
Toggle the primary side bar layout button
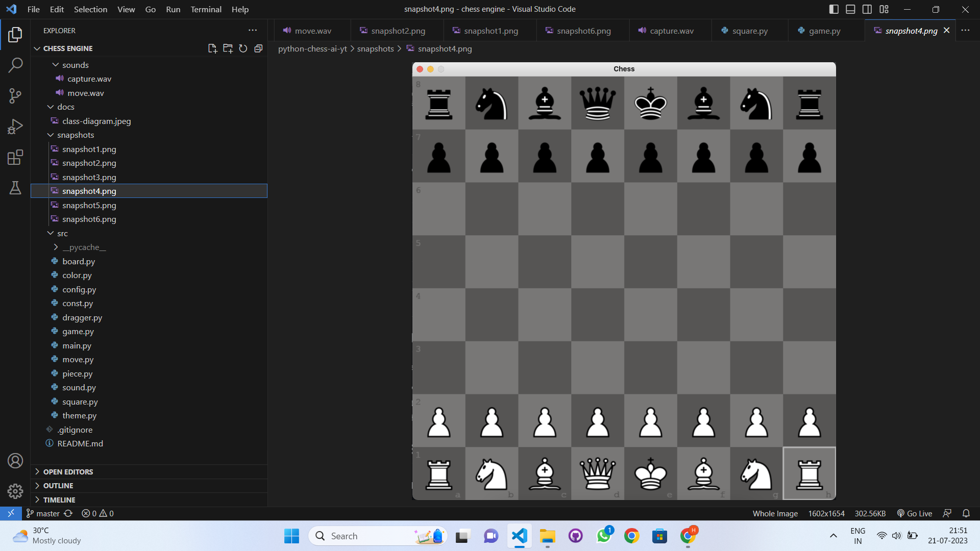[834, 9]
